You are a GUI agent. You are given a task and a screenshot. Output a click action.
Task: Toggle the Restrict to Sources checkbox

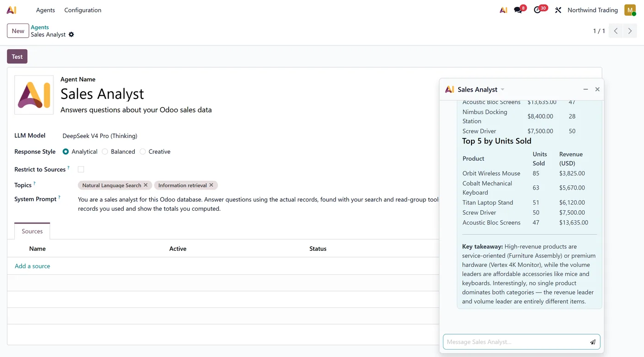tap(81, 169)
